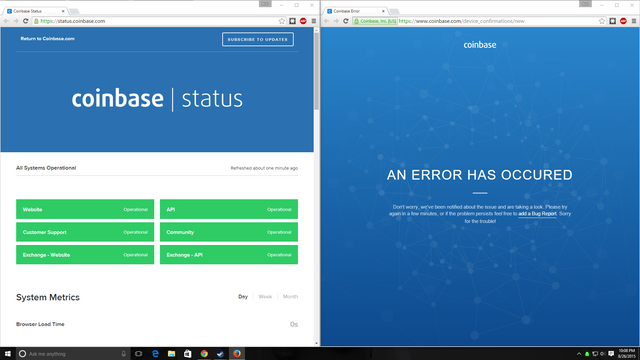The height and width of the screenshot is (360, 640).
Task: Click the 'System Metrics' heading
Action: tap(48, 297)
